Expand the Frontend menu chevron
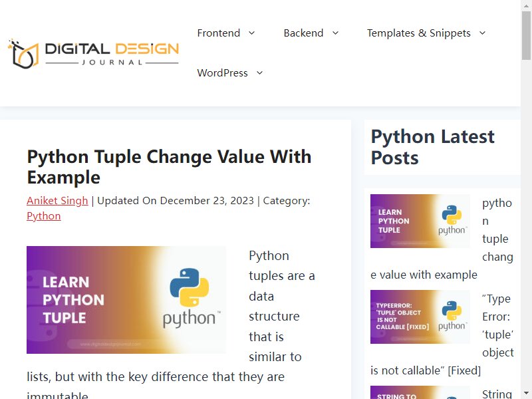This screenshot has height=399, width=532. click(x=252, y=33)
